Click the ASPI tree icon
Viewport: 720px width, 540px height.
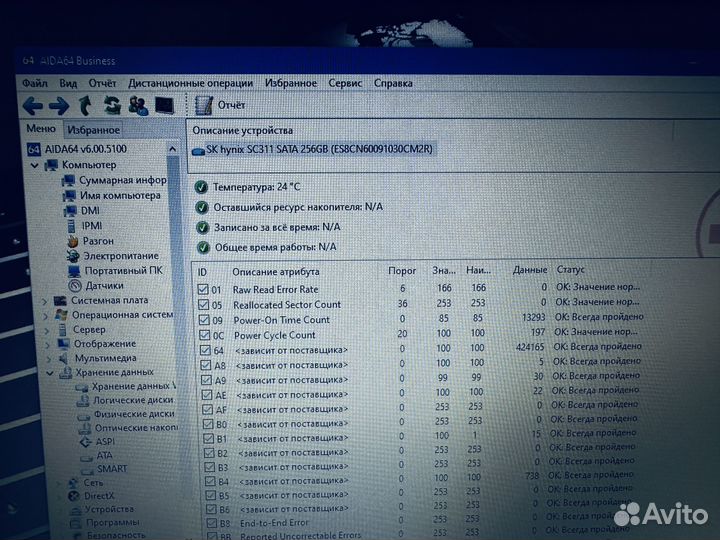click(x=86, y=442)
